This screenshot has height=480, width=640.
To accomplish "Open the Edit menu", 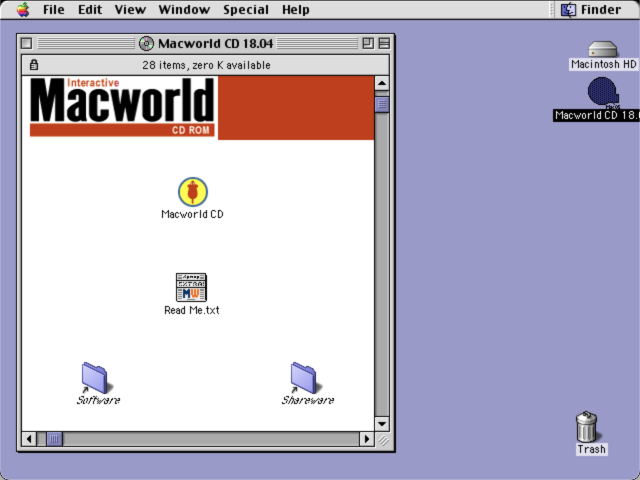I will click(90, 9).
